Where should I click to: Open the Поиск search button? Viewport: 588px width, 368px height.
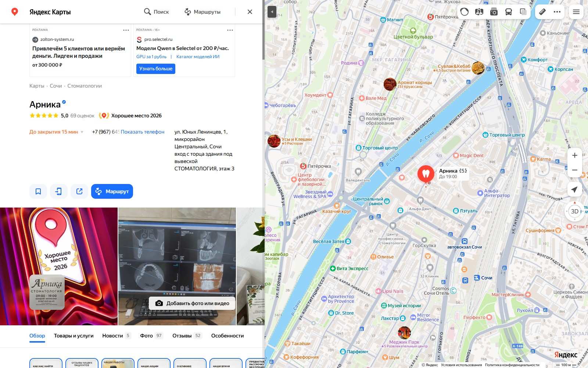coord(157,12)
